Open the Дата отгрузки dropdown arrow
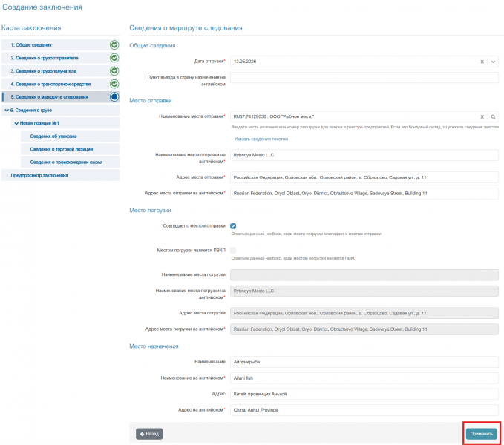Image resolution: width=504 pixels, height=445 pixels. (493, 62)
